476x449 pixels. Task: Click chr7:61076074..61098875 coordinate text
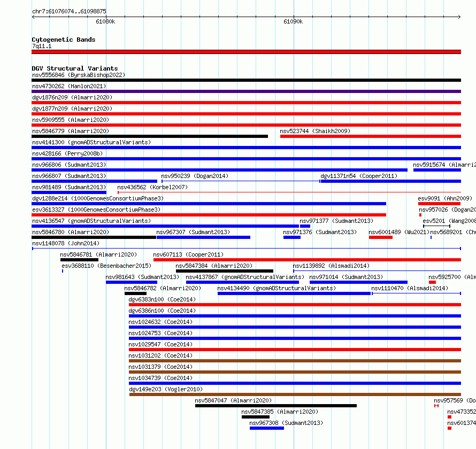[x=69, y=11]
